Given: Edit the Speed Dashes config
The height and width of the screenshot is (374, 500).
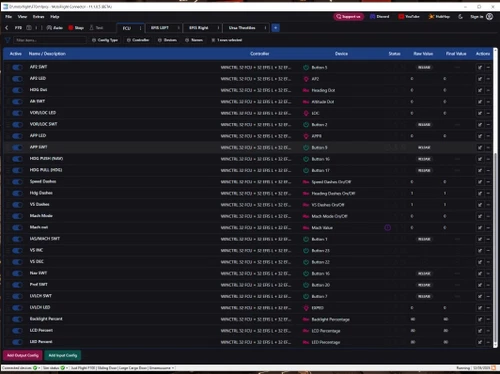Looking at the screenshot, I should click(x=480, y=182).
